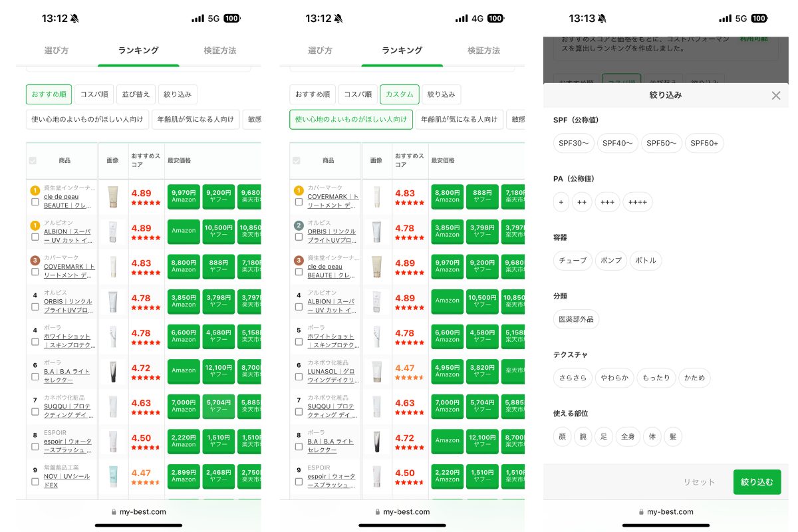Image resolution: width=798 pixels, height=532 pixels.
Task: Tap the カスタム button in middle screenshot
Action: [400, 94]
